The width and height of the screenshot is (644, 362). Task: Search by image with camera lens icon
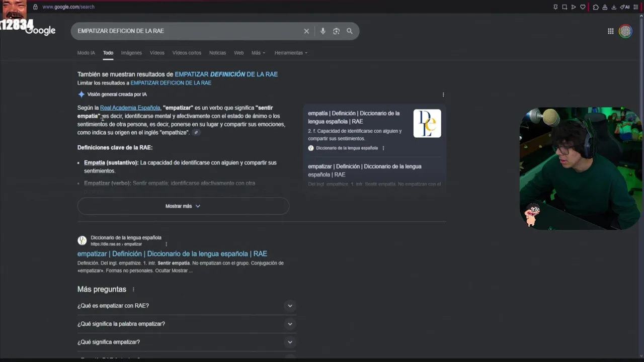click(336, 31)
